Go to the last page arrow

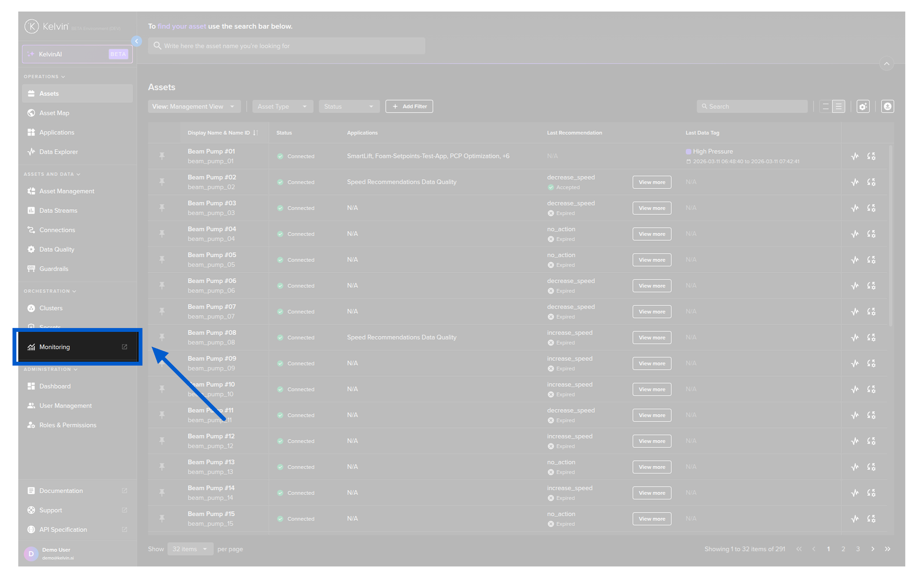(887, 549)
